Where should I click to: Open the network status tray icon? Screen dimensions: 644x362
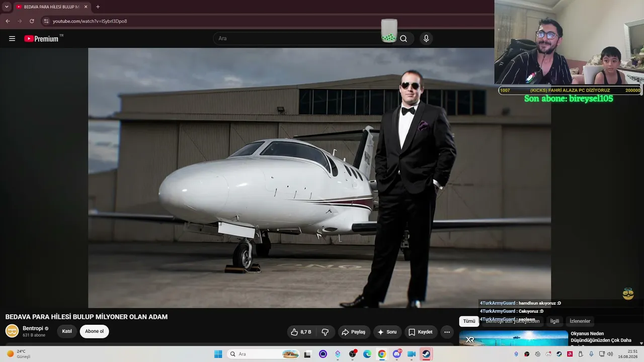(x=602, y=354)
